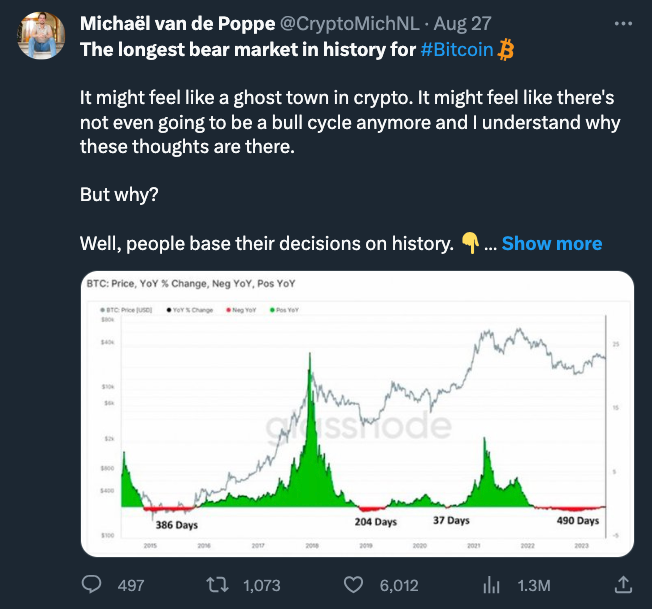Open the @CryptoMichNL handle
This screenshot has width=652, height=609.
[350, 23]
